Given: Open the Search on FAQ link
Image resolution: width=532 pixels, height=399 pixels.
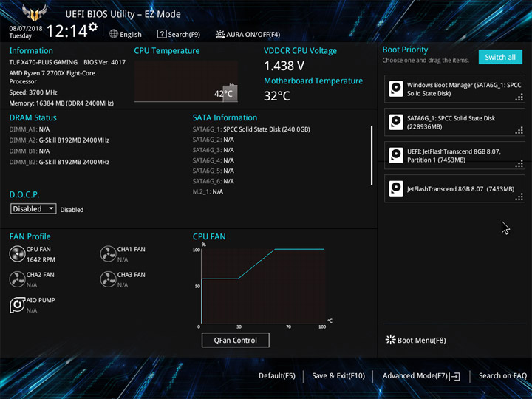Looking at the screenshot, I should [x=502, y=375].
